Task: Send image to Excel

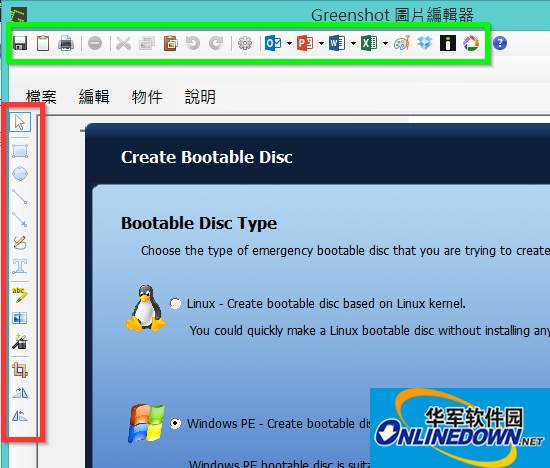Action: pyautogui.click(x=369, y=43)
